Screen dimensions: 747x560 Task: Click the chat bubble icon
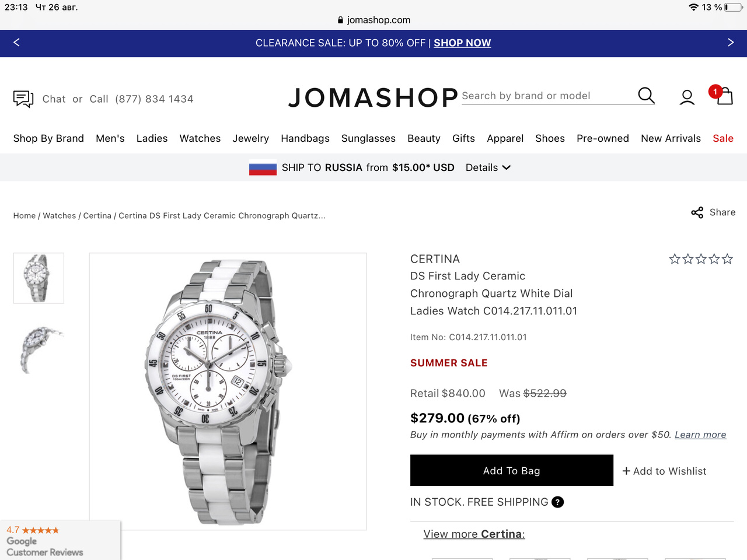pos(23,99)
